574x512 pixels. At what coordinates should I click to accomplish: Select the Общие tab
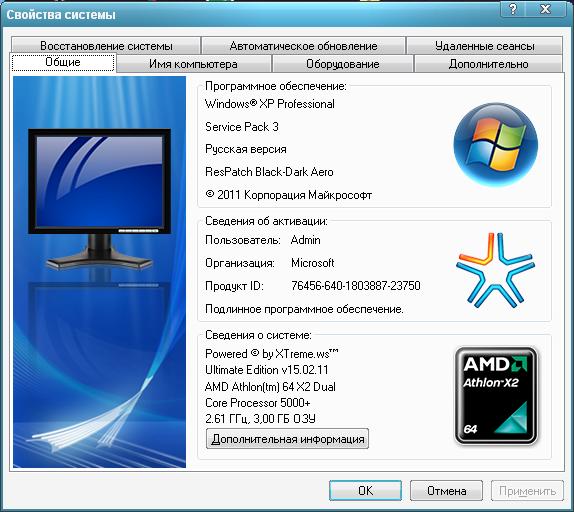[x=63, y=62]
